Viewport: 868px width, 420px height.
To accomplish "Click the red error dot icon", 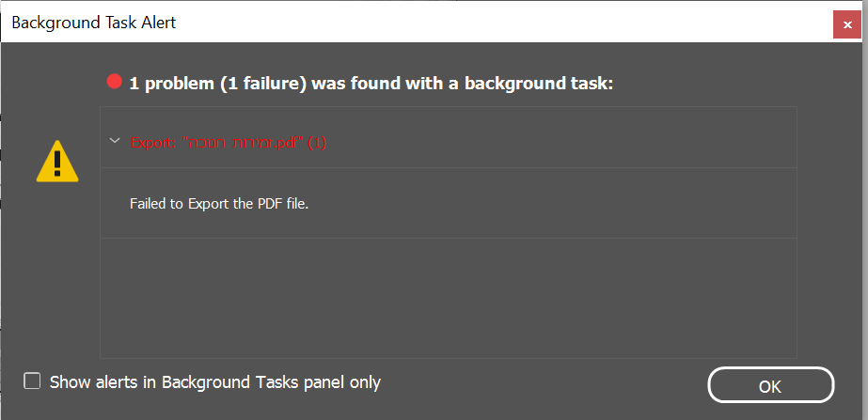I will [x=115, y=83].
